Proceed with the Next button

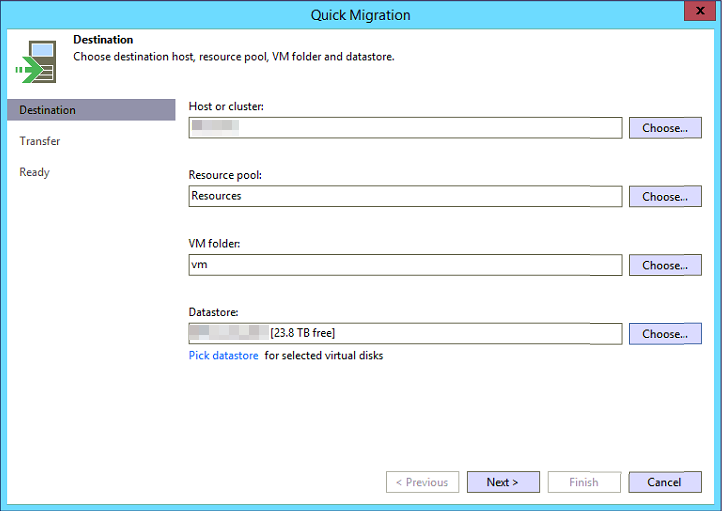pos(503,482)
